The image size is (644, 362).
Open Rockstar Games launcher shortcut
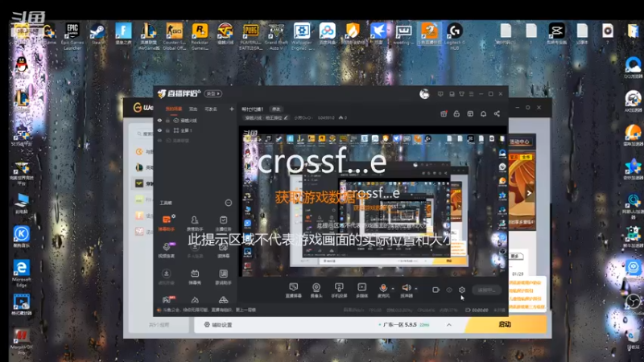point(200,36)
